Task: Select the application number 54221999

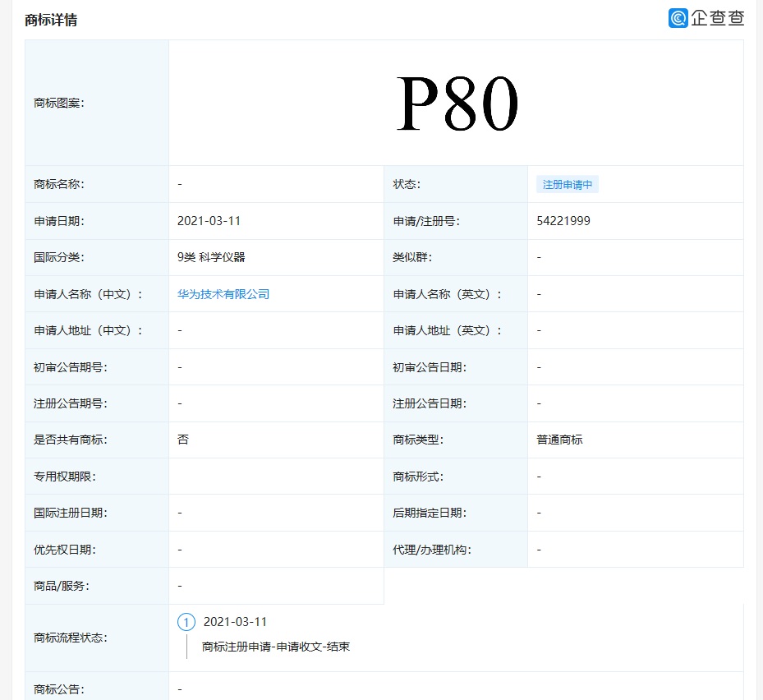Action: pos(563,221)
